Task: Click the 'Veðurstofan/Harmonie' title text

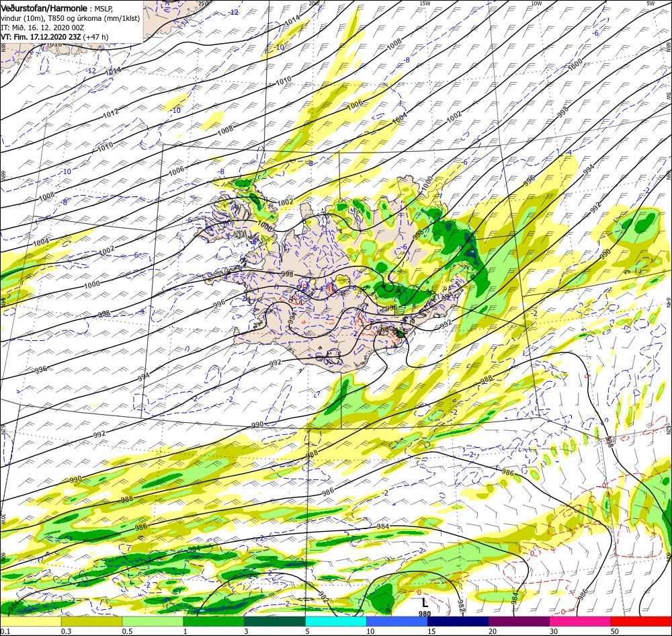Action: (x=44, y=8)
